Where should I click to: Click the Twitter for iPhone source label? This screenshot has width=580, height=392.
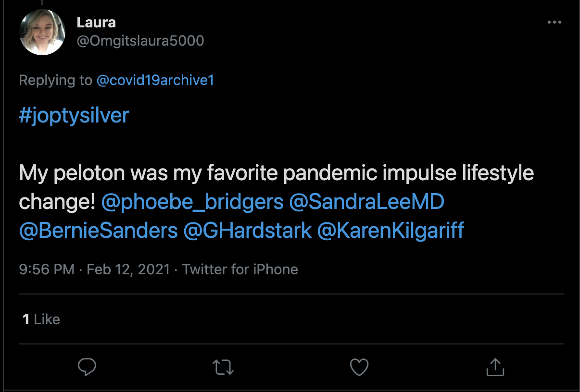click(240, 269)
